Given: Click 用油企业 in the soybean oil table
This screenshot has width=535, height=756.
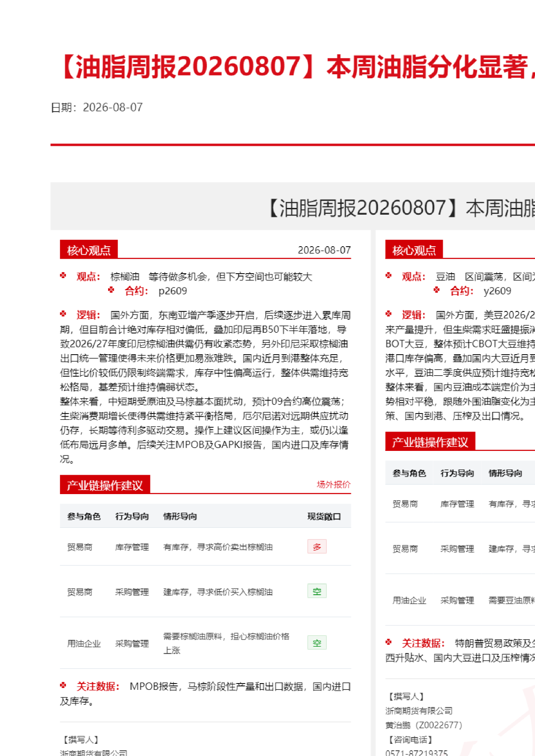Looking at the screenshot, I should pyautogui.click(x=409, y=600).
